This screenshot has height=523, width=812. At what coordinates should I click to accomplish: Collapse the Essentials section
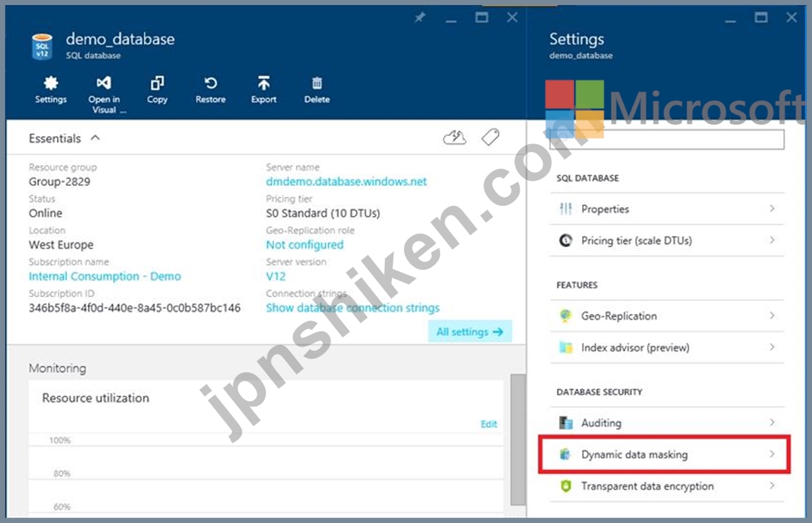tap(95, 138)
